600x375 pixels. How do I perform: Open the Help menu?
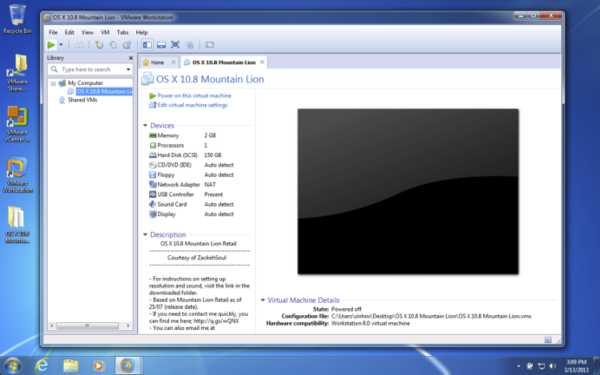coord(142,33)
